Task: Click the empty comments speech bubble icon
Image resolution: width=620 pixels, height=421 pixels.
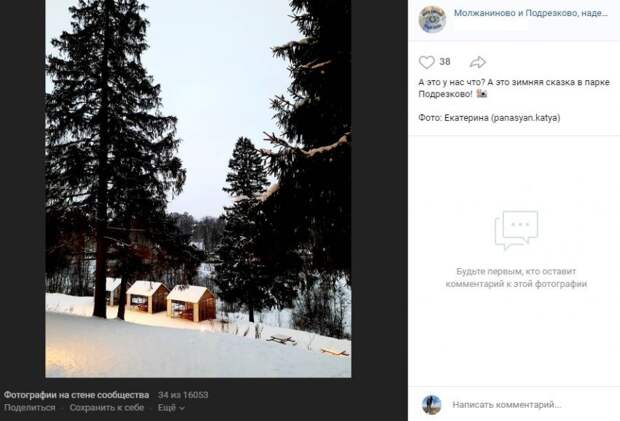Action: (516, 230)
